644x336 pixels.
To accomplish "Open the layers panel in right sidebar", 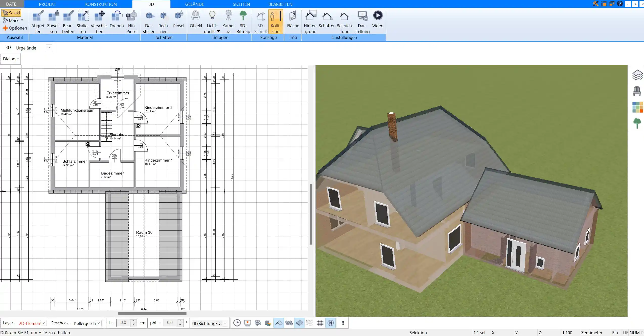I will coord(637,75).
